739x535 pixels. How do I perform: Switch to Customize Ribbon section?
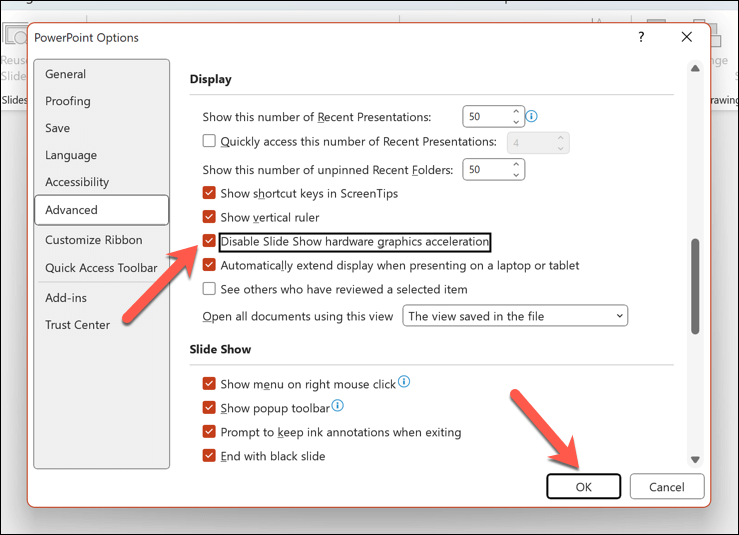coord(94,240)
